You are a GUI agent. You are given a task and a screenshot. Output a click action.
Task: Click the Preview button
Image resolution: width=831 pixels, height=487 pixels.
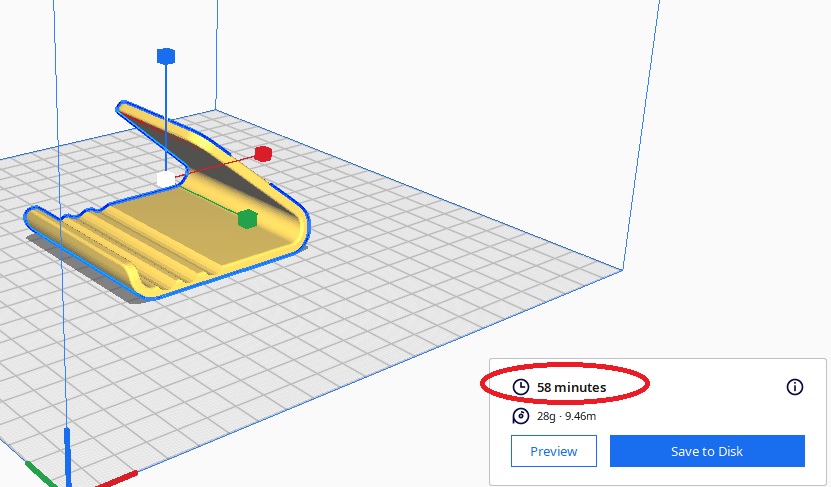tap(554, 451)
